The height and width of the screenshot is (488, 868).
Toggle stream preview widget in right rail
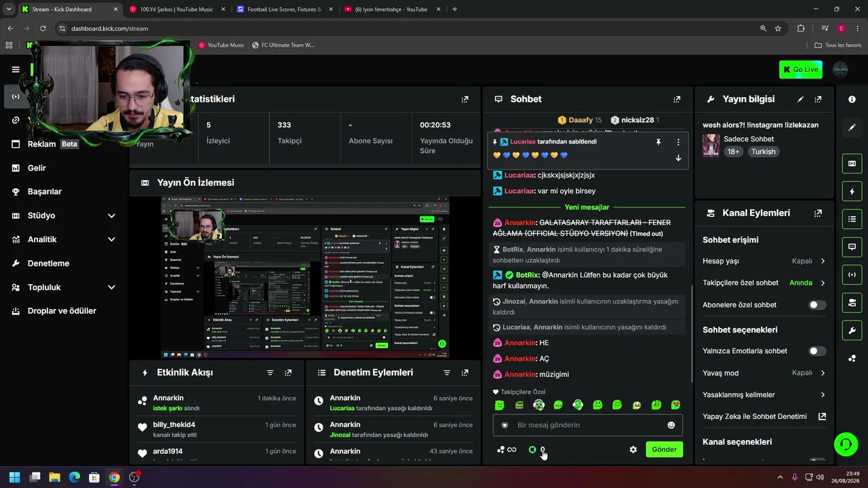pyautogui.click(x=852, y=163)
